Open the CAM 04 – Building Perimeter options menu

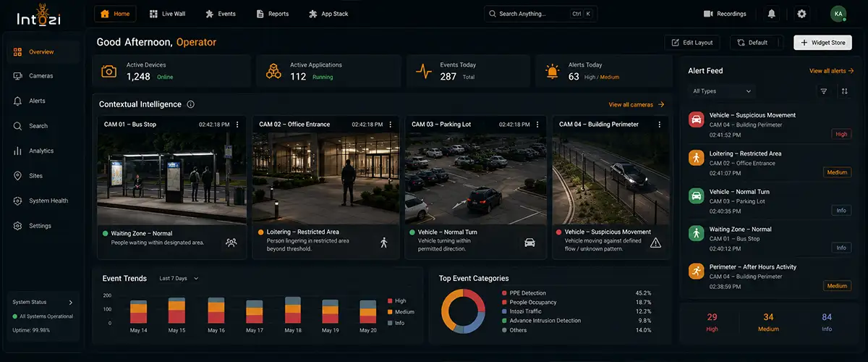(x=660, y=125)
